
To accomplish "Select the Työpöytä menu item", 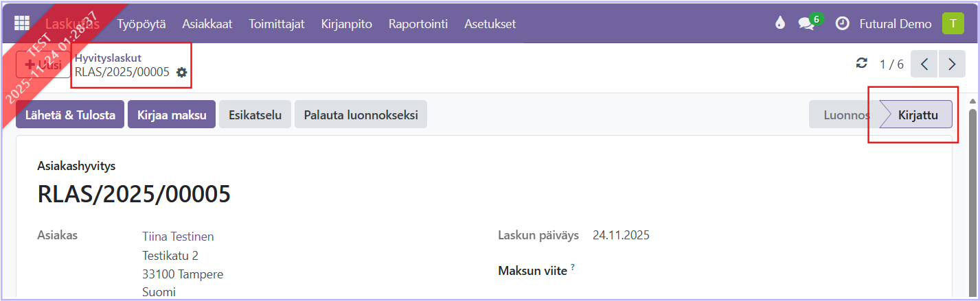I will coord(141,24).
